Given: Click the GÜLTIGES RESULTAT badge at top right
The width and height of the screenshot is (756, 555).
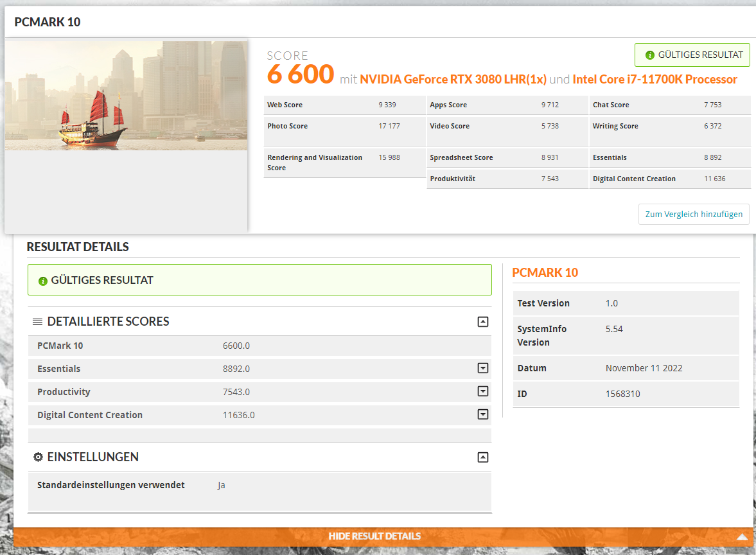Looking at the screenshot, I should point(692,55).
